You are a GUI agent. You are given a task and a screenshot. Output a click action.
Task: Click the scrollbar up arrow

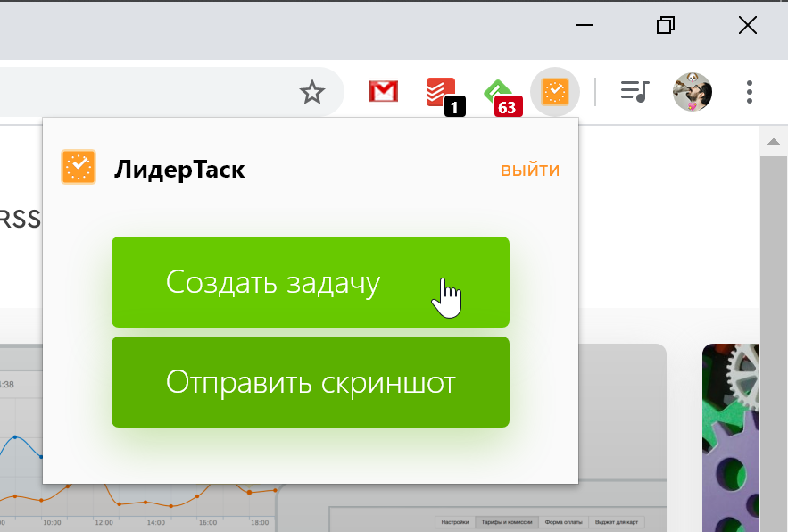774,142
